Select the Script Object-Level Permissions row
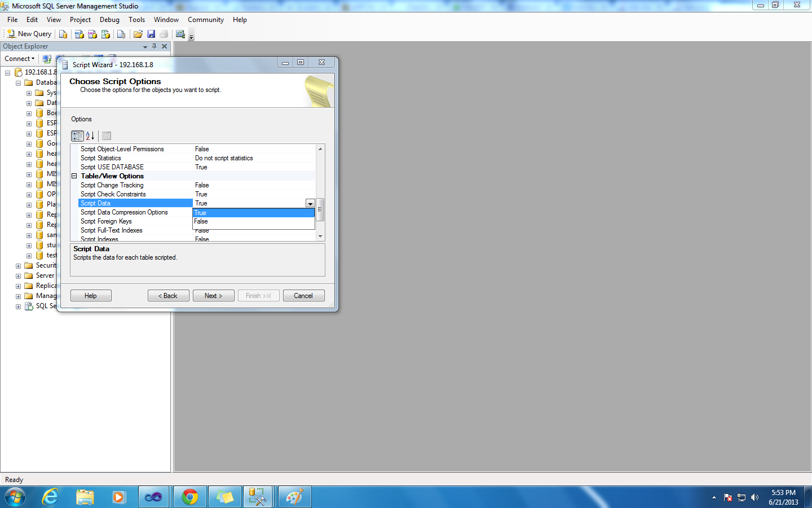812x508 pixels. pyautogui.click(x=197, y=149)
